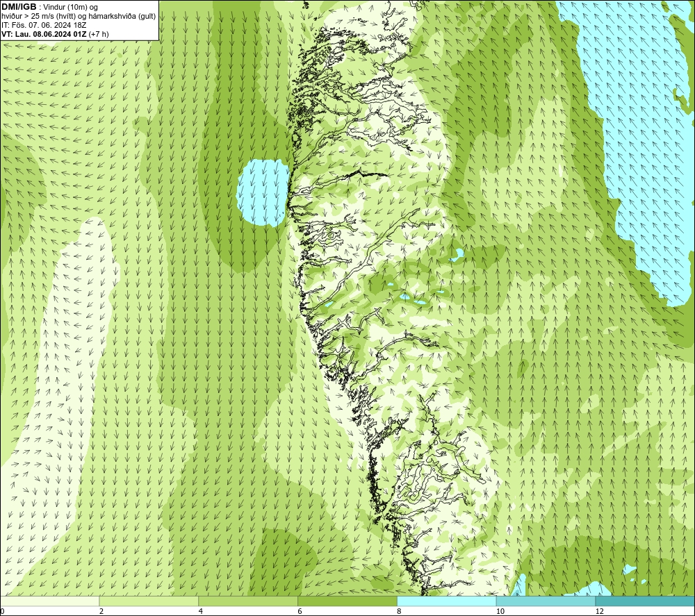This screenshot has height=616, width=695.
Task: Click the 'VT: Lau. 08.06.2024 01Z (+7 h)' line
Action: click(x=55, y=34)
